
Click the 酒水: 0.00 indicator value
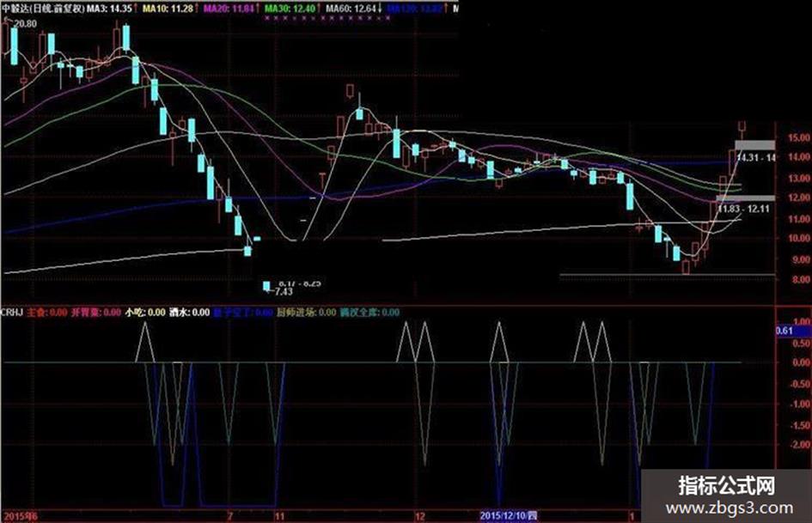coord(190,313)
